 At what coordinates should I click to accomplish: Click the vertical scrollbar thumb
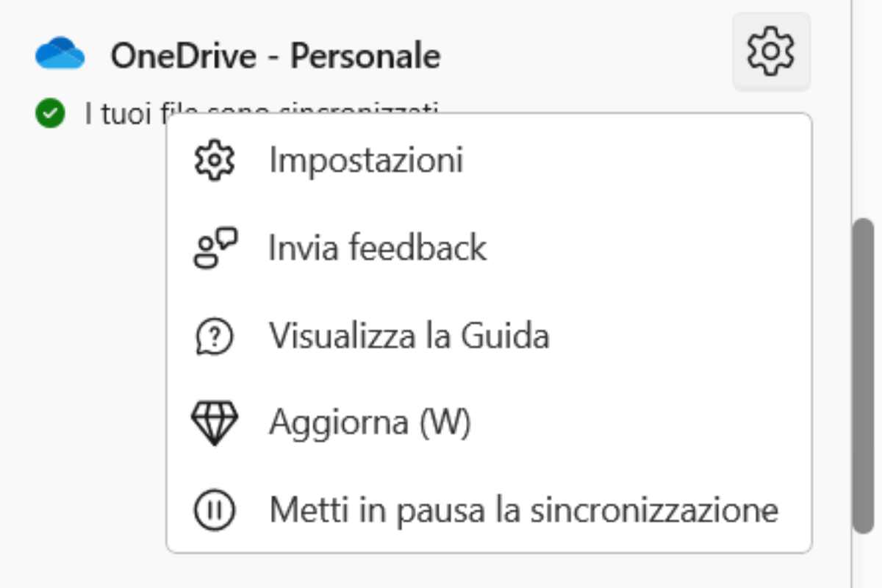[x=863, y=375]
